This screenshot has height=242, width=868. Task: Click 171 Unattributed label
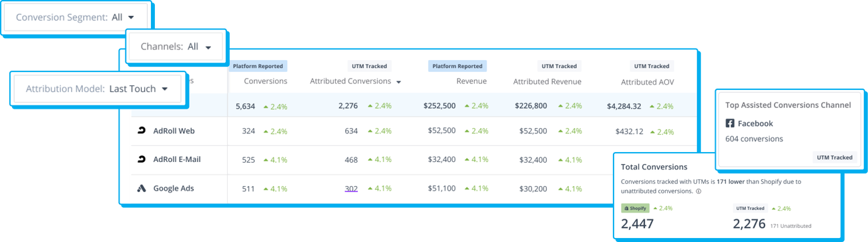791,226
